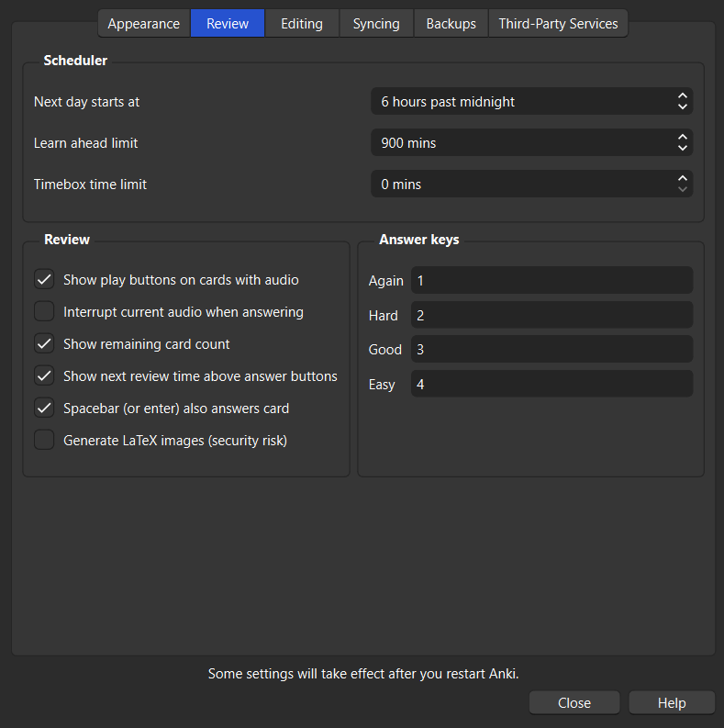Screen dimensions: 724x728
Task: Increase the Learn ahead limit value
Action: (x=682, y=137)
